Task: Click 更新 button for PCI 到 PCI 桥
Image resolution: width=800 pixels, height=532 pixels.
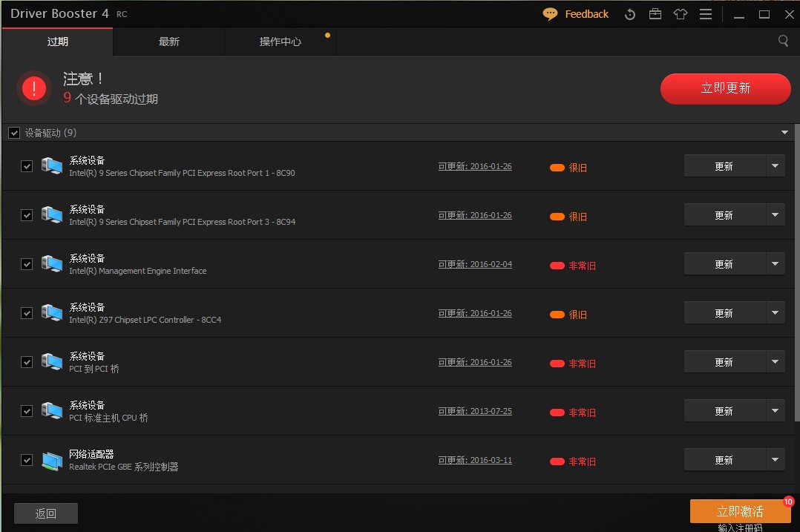Action: pos(724,361)
